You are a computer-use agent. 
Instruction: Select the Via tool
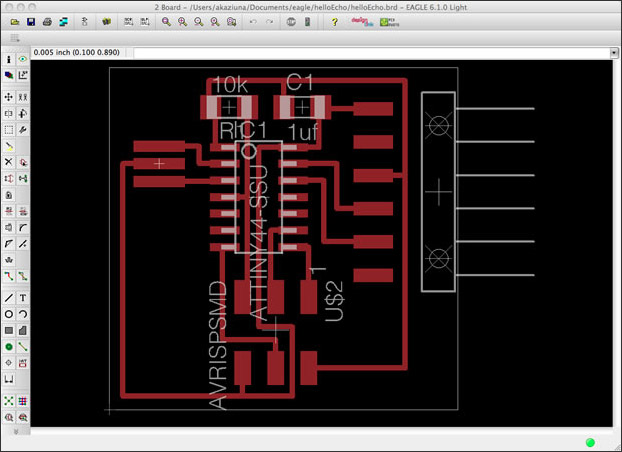coord(9,346)
